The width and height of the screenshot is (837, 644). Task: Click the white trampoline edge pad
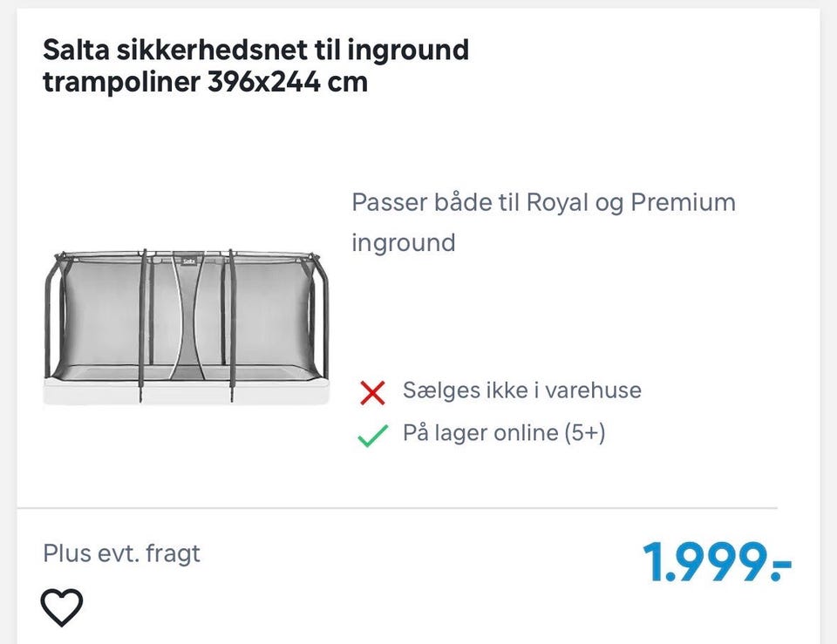click(x=187, y=392)
